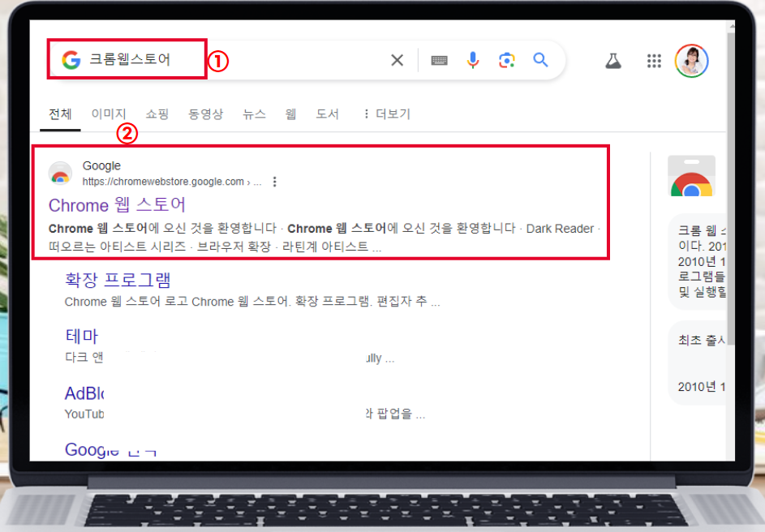This screenshot has width=765, height=532.
Task: Switch to the 이미지 tab
Action: (x=109, y=114)
